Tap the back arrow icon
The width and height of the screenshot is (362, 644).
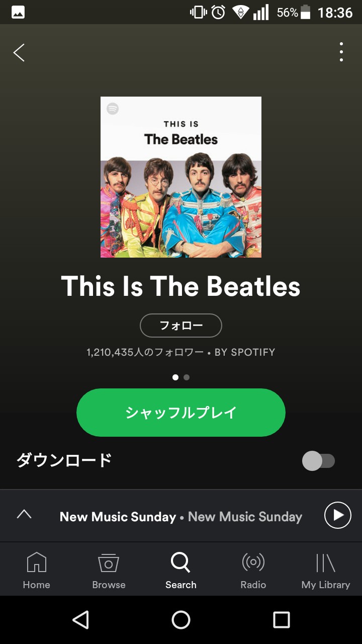19,52
